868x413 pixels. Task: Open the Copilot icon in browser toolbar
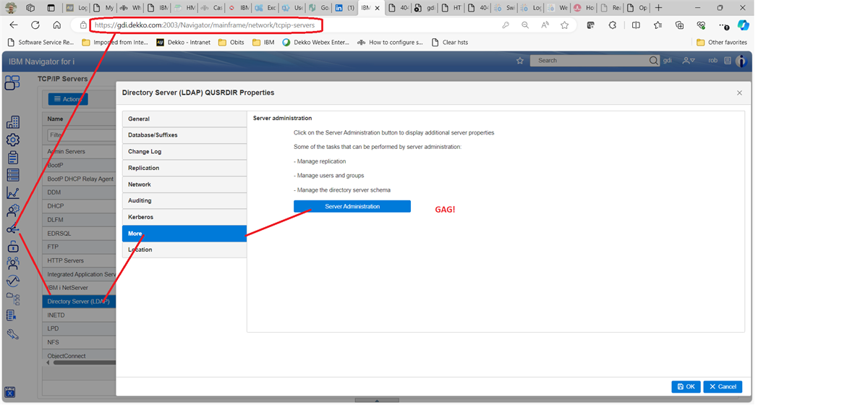743,25
